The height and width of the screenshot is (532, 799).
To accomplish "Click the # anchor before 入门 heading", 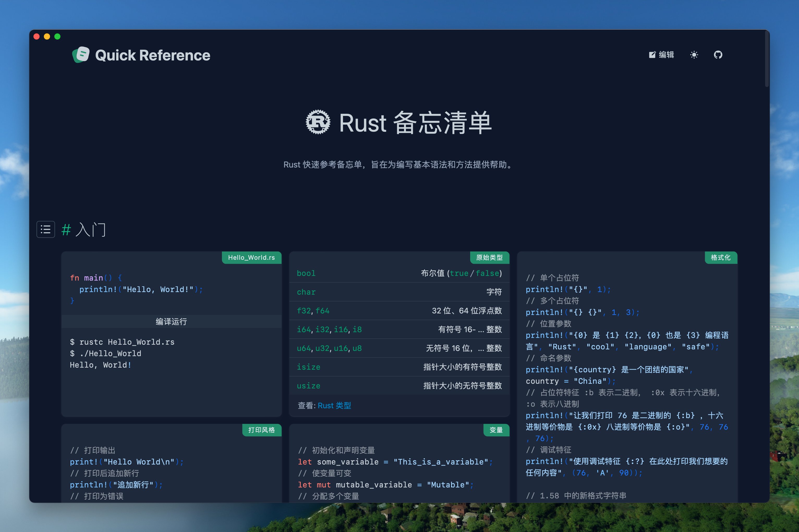I will click(x=66, y=230).
